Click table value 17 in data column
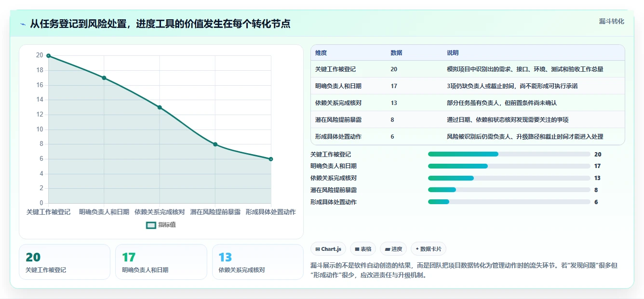The width and height of the screenshot is (644, 299). 394,86
